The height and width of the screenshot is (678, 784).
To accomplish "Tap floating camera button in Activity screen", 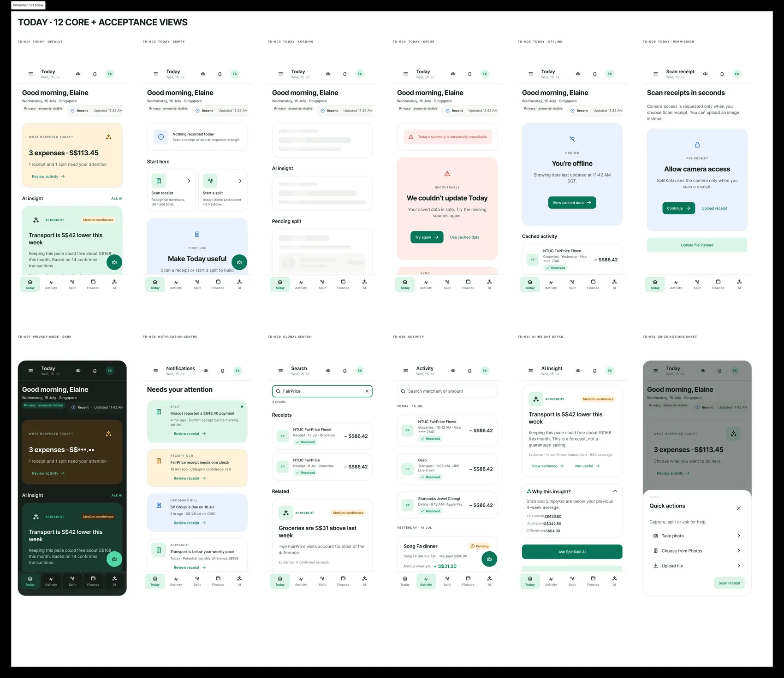I will click(x=489, y=559).
